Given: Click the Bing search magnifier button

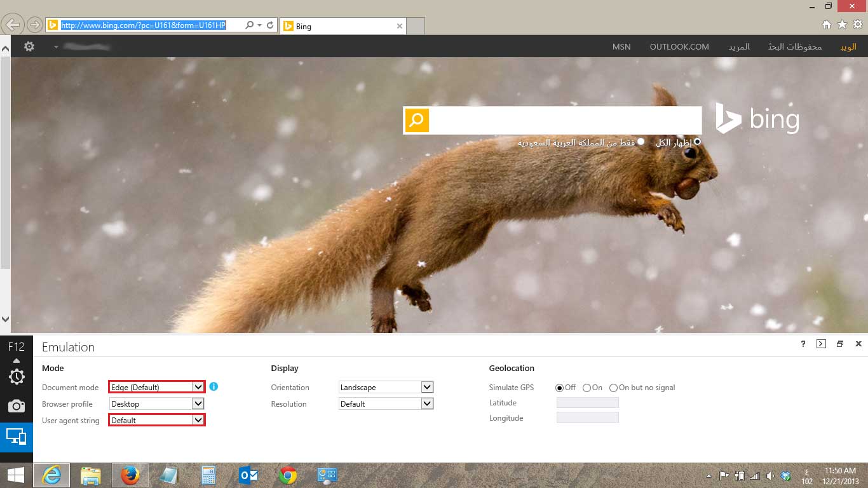Looking at the screenshot, I should pos(416,120).
